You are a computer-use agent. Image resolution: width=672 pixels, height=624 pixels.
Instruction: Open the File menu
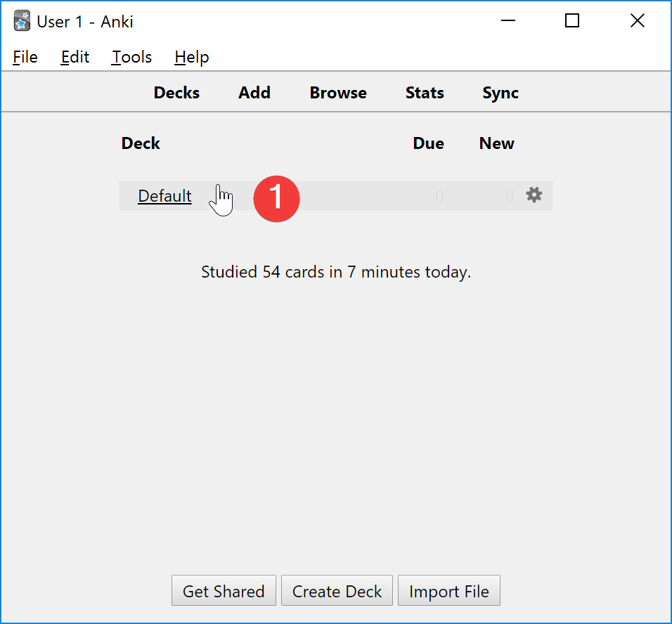click(25, 57)
